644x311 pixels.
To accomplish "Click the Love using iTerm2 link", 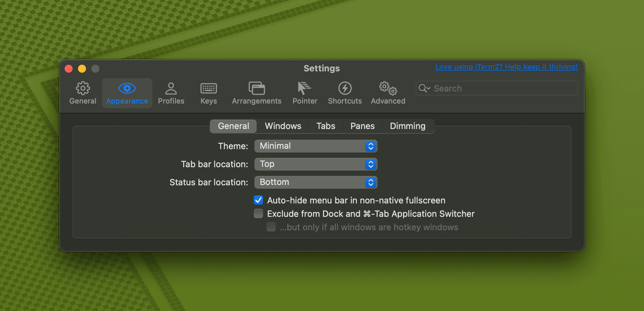I will tap(506, 67).
